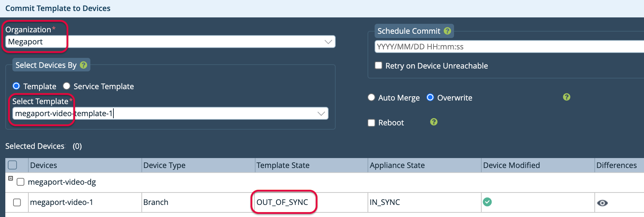Check the megaport-video-dg group checkbox
The height and width of the screenshot is (217, 644).
(x=21, y=182)
